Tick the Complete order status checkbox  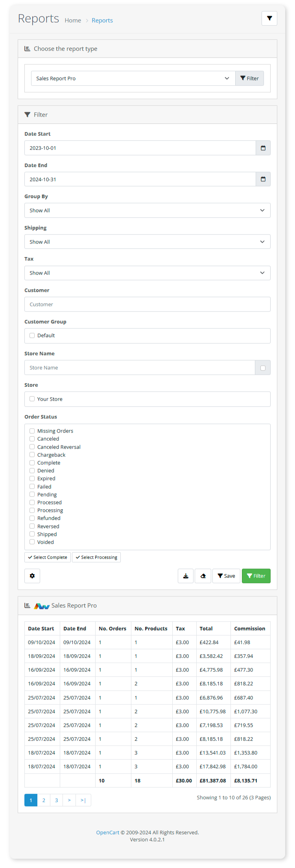(x=32, y=463)
